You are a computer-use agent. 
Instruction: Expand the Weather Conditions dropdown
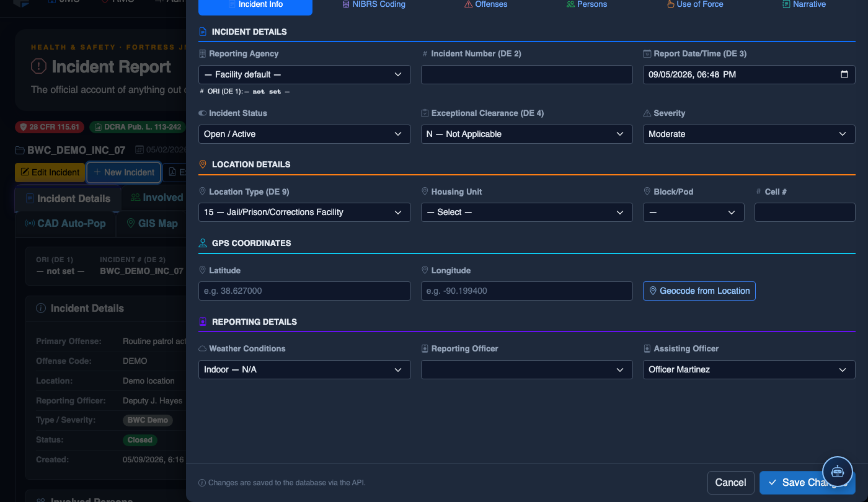click(x=304, y=370)
